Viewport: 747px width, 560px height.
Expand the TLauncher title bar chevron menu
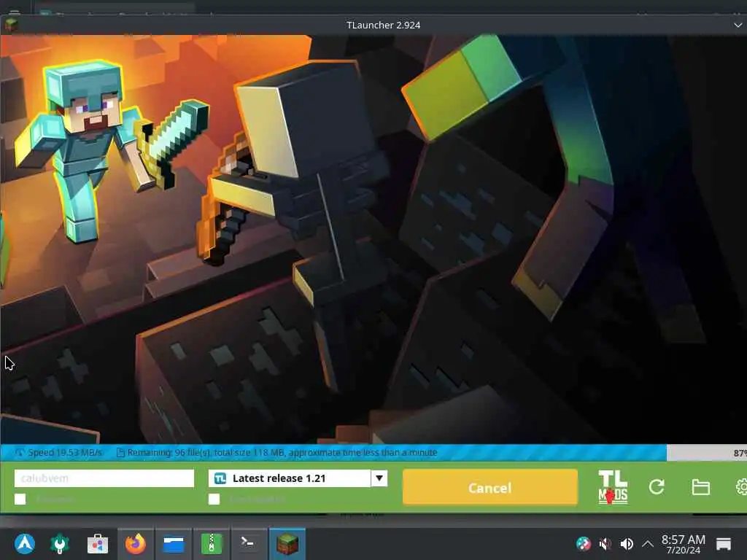[738, 26]
